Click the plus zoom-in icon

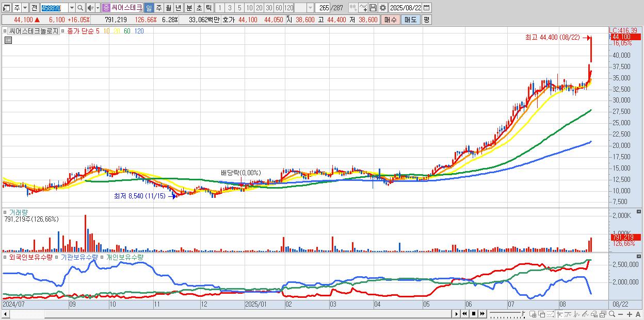pos(630,314)
